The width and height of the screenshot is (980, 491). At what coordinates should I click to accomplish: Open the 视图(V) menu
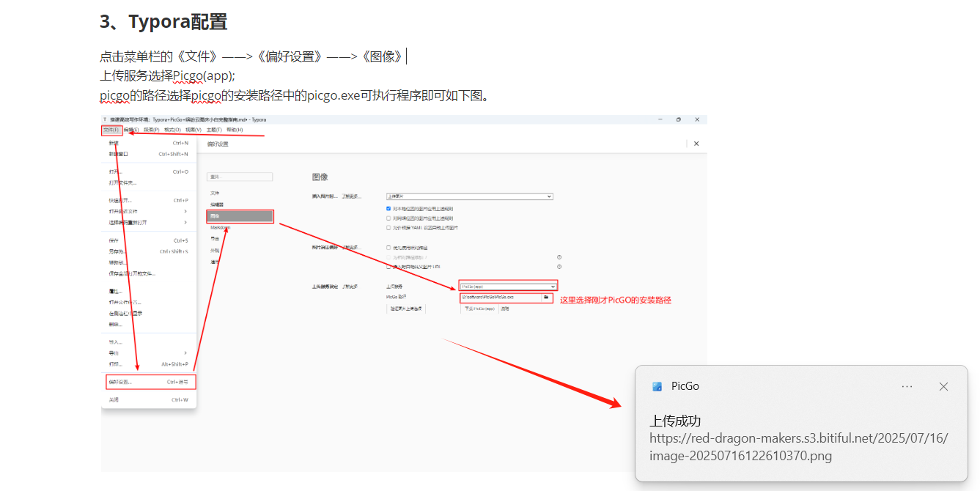[194, 130]
